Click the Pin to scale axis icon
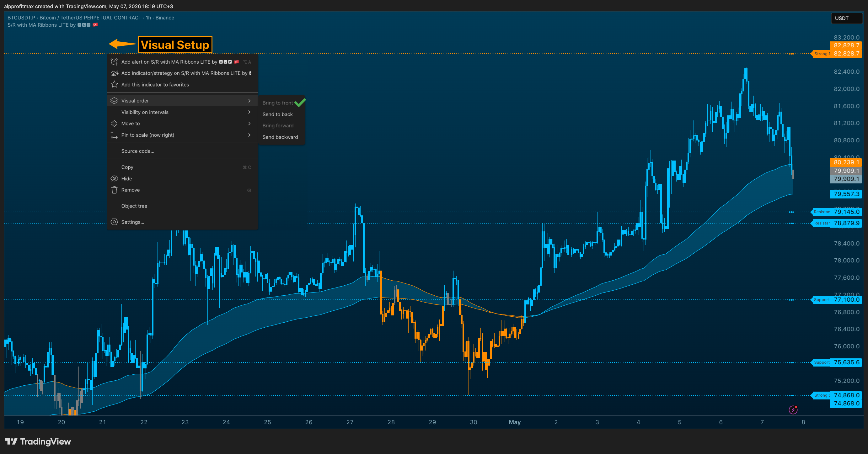 tap(114, 135)
